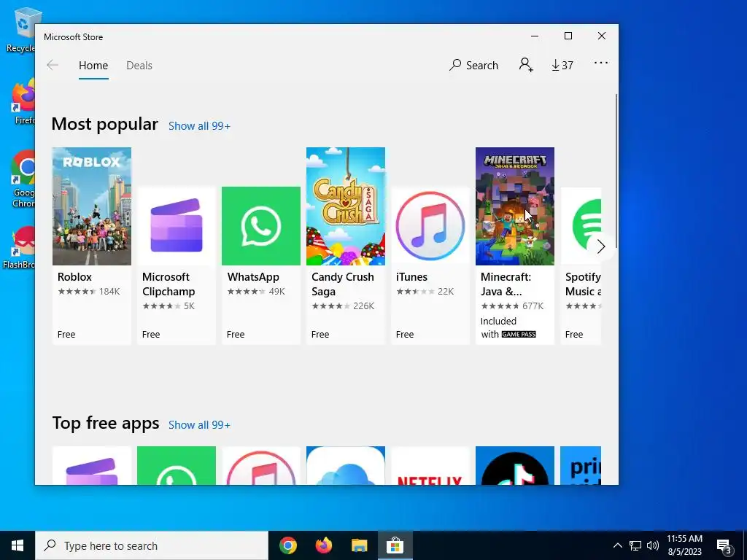
Task: Go back using the back arrow
Action: click(53, 65)
